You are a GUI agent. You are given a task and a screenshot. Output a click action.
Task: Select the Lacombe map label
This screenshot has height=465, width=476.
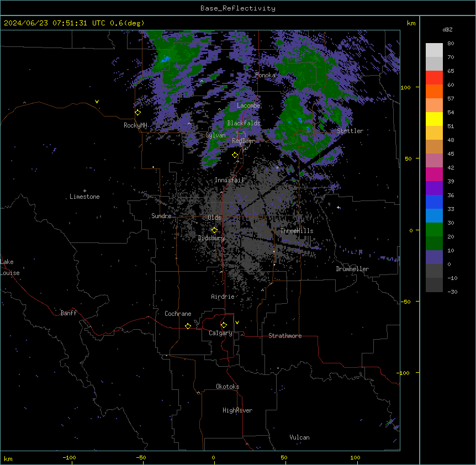coord(248,105)
